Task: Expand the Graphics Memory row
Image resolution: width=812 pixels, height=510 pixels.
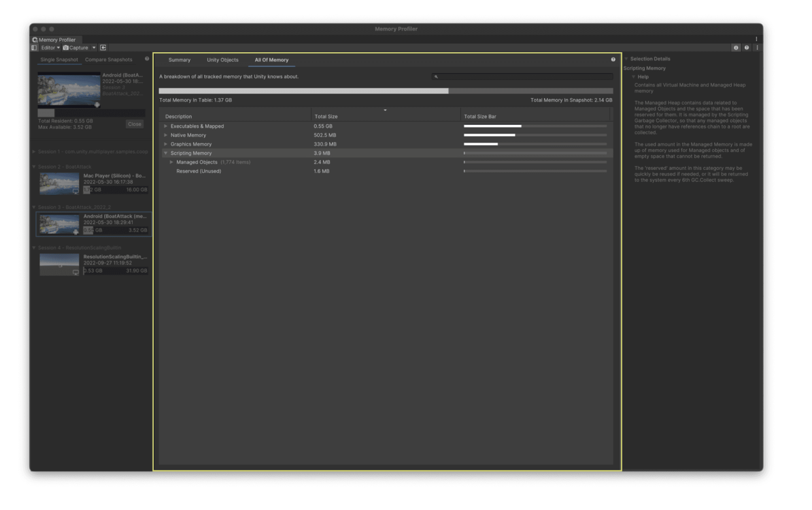Action: coord(166,144)
